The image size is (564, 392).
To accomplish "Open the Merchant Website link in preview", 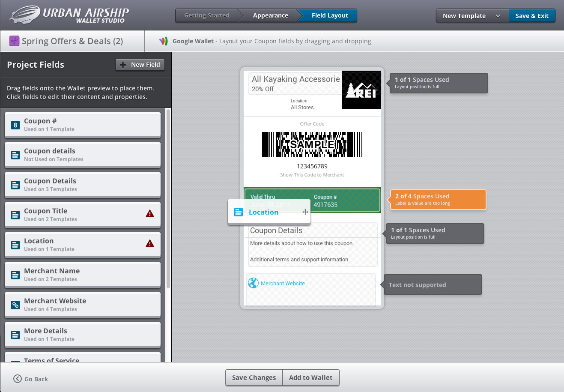I will pos(283,283).
